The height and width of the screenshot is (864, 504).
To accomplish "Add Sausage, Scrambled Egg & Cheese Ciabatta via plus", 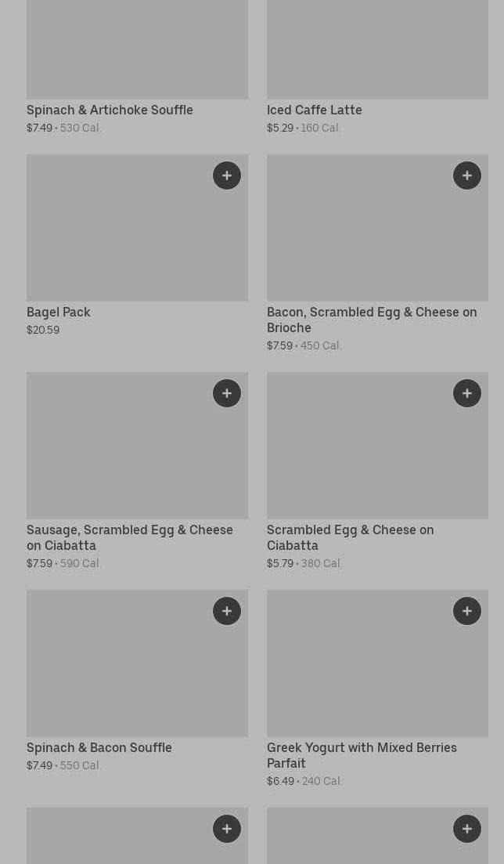I will point(227,393).
